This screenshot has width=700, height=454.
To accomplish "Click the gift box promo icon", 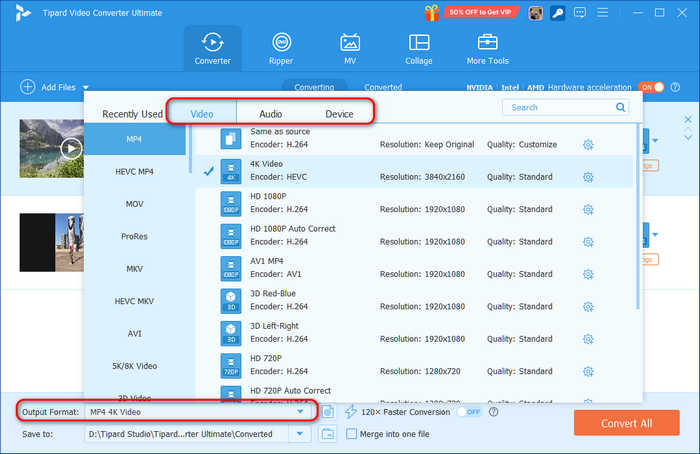I will pyautogui.click(x=432, y=12).
